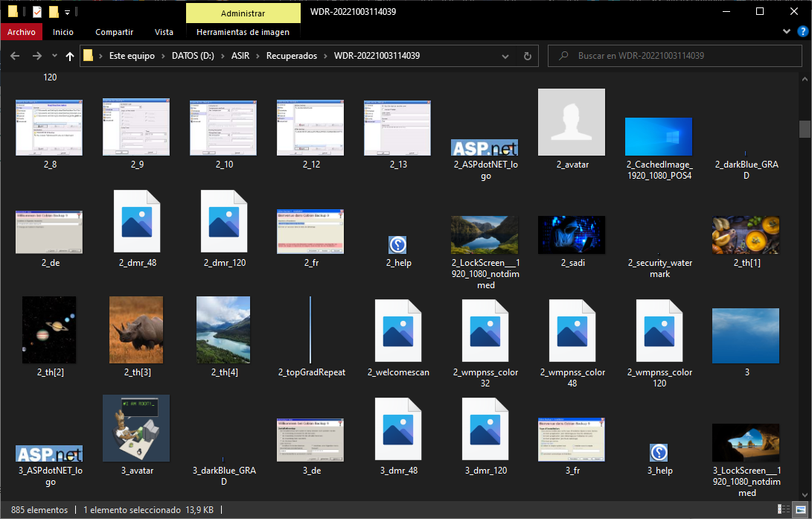Refresh the current folder view
Screen dimensions: 812x519
click(528, 56)
